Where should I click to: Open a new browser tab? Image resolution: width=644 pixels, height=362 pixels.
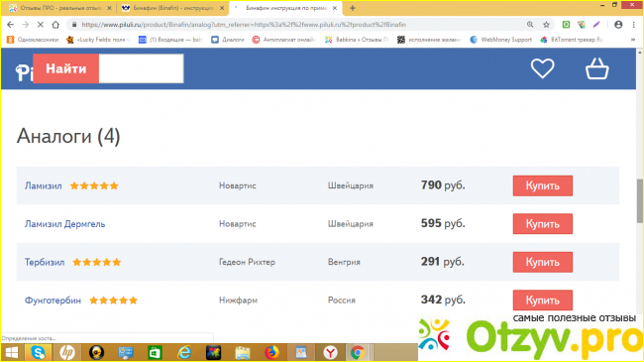(x=353, y=8)
